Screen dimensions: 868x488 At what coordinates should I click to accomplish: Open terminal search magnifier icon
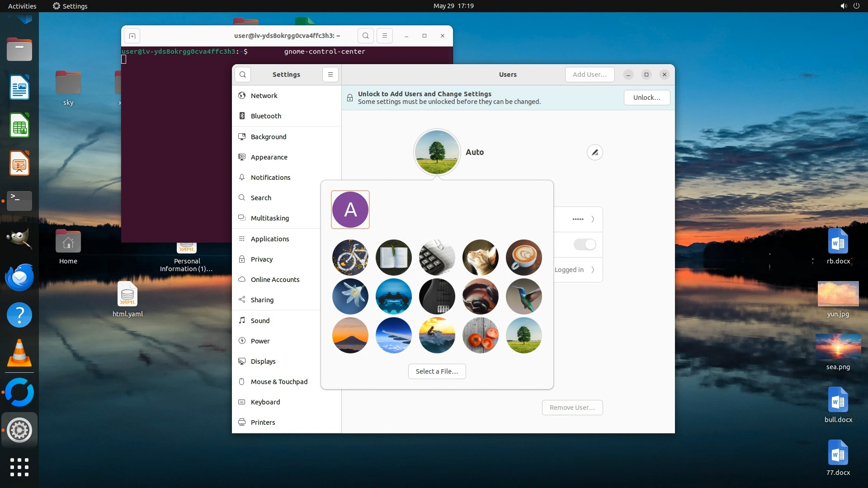pyautogui.click(x=366, y=36)
